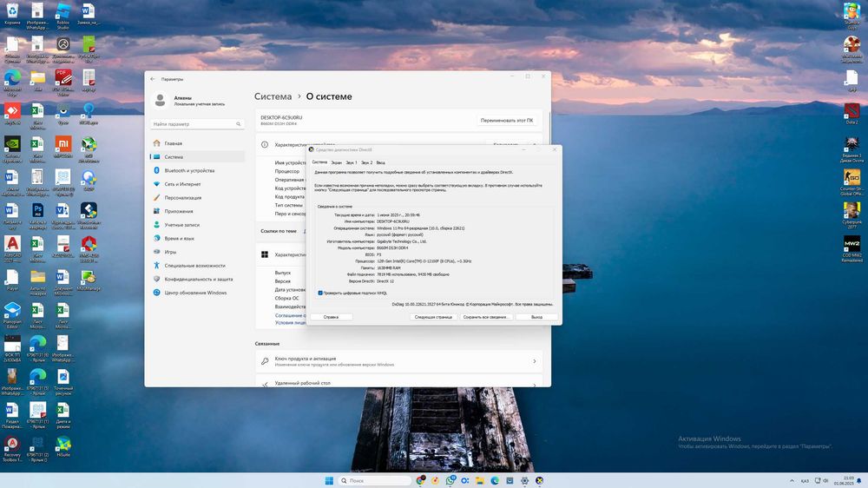Image resolution: width=868 pixels, height=488 pixels.
Task: Expand Ключ продукта и активация entry
Action: (x=398, y=361)
